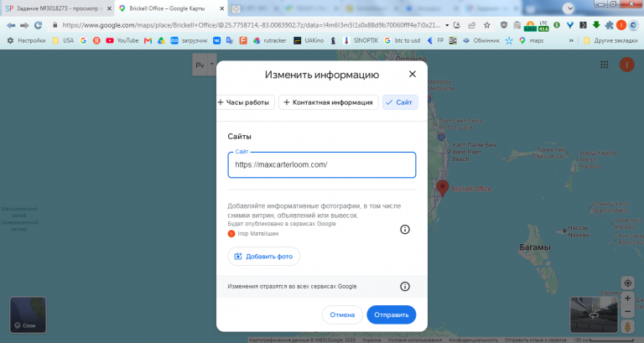Open the 'btc to usd' bookmark
This screenshot has height=343, width=644.
(402, 40)
